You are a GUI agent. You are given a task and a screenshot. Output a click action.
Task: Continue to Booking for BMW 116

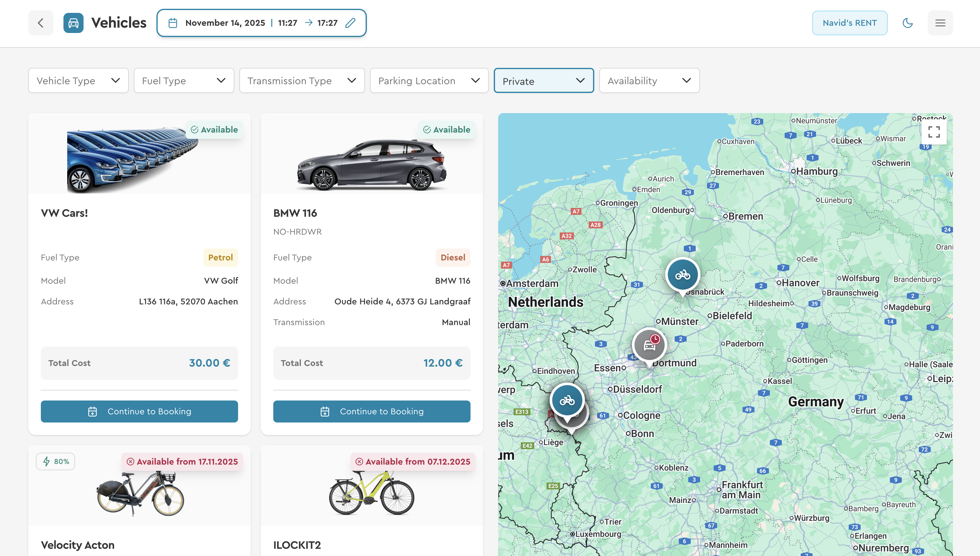pos(372,411)
